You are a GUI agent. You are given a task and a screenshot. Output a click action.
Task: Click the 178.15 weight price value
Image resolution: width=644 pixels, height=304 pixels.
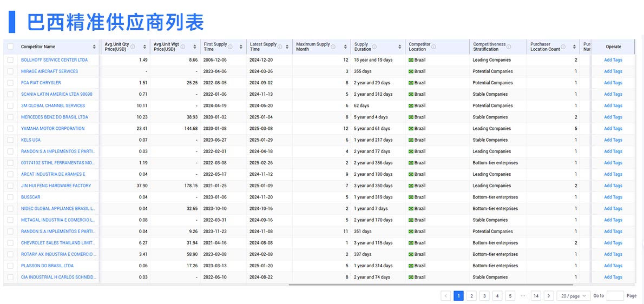(191, 186)
